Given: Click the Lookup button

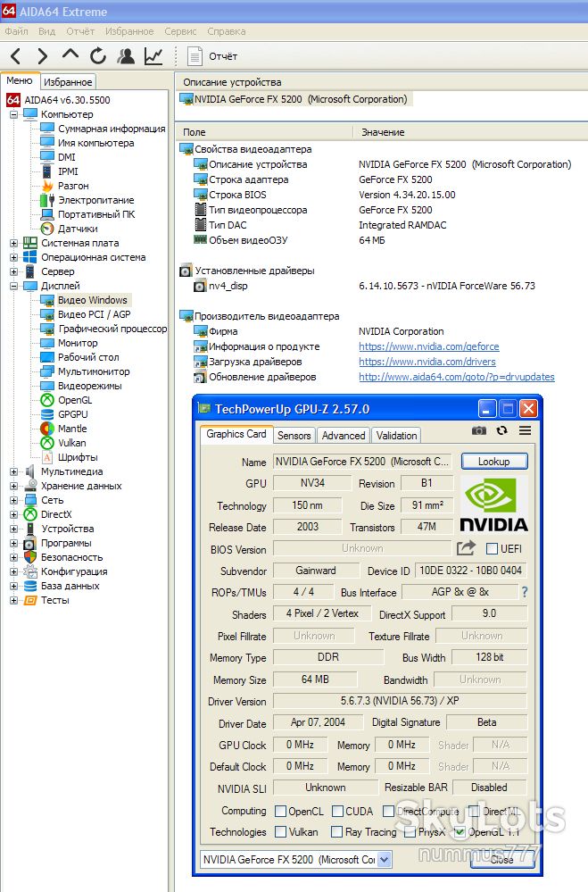Looking at the screenshot, I should tap(494, 462).
